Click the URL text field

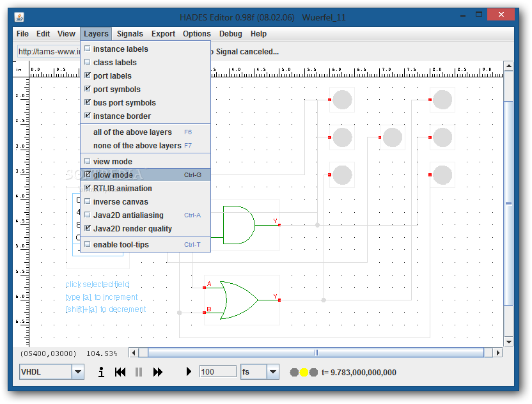(x=49, y=52)
